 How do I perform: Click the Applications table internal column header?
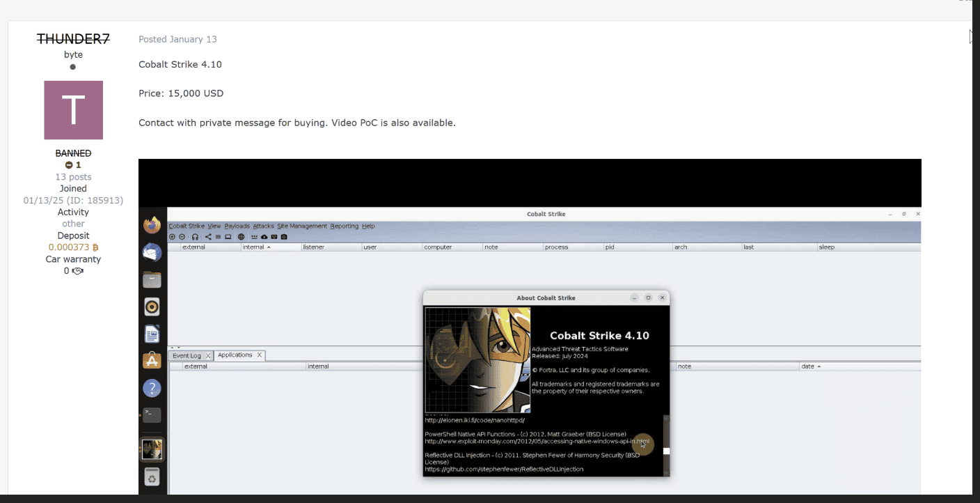365,366
